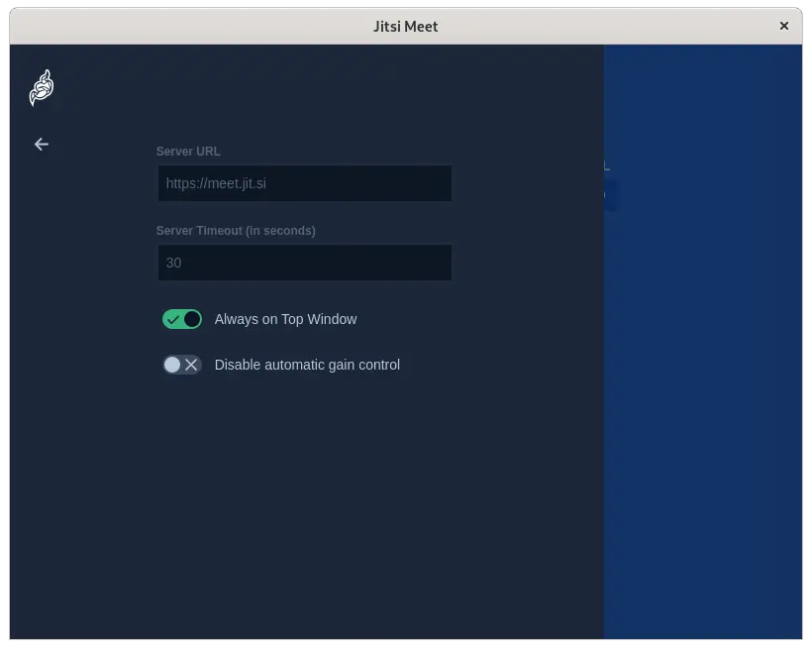Viewport: 812px width, 649px height.
Task: Click the 'Always on Top Window' label
Action: [285, 319]
